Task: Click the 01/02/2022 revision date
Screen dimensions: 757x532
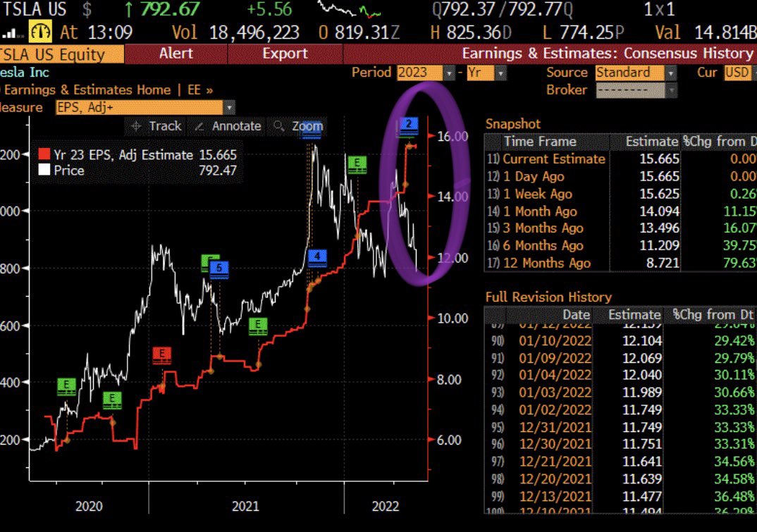Action: (555, 410)
